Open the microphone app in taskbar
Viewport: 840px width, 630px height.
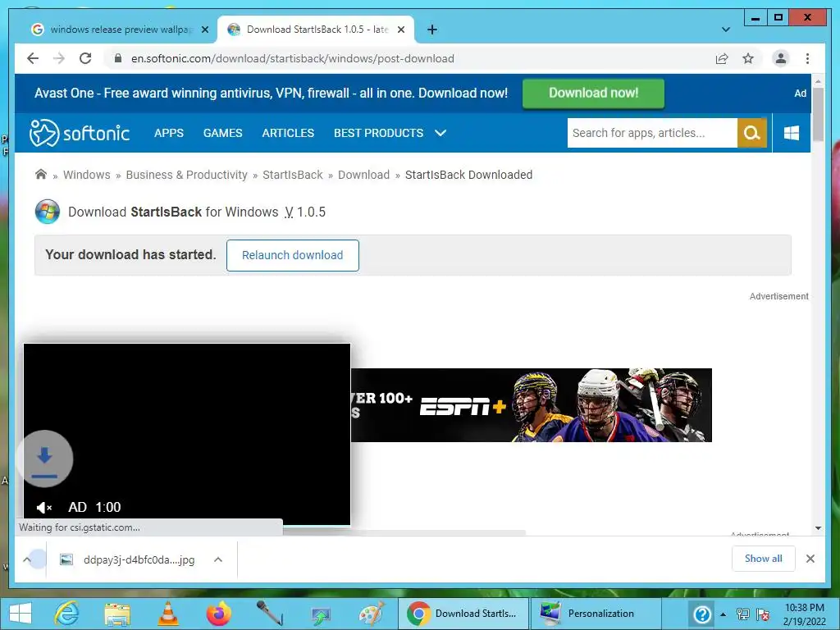point(270,614)
